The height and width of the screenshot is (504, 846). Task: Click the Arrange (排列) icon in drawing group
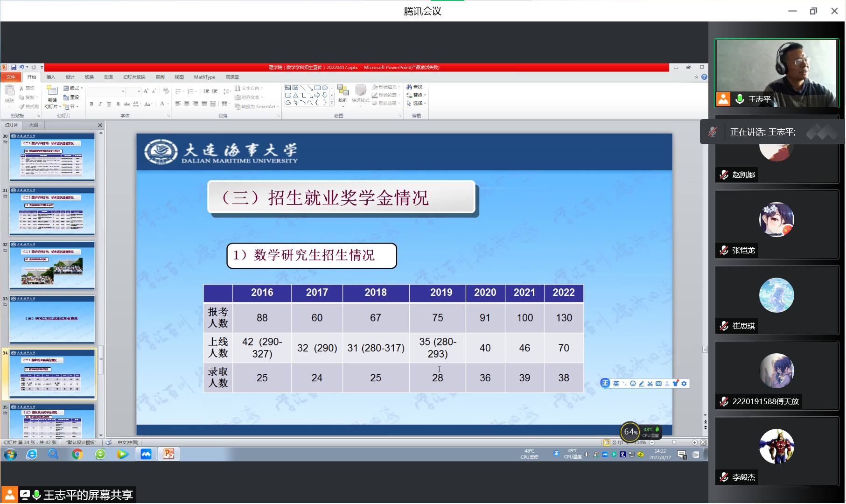click(x=343, y=93)
